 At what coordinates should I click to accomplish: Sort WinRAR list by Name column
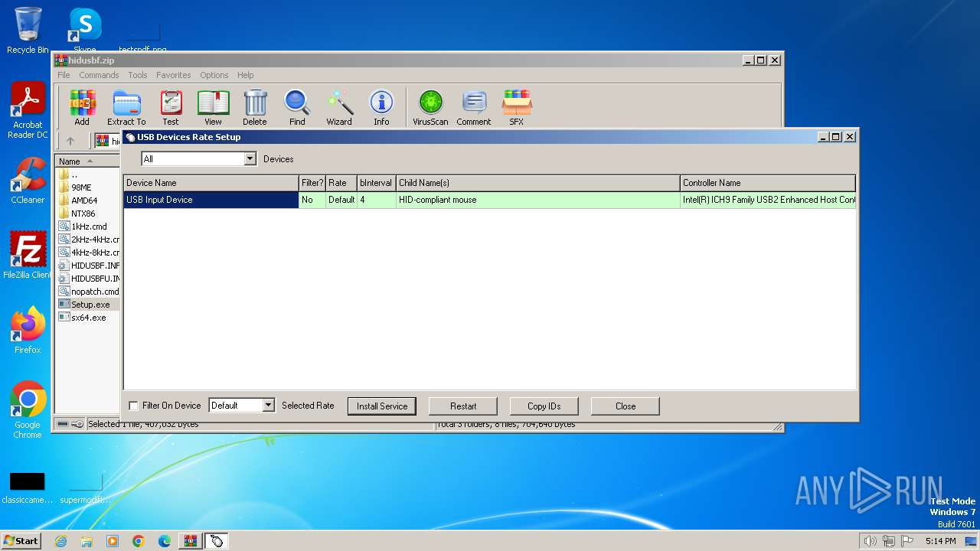point(87,161)
